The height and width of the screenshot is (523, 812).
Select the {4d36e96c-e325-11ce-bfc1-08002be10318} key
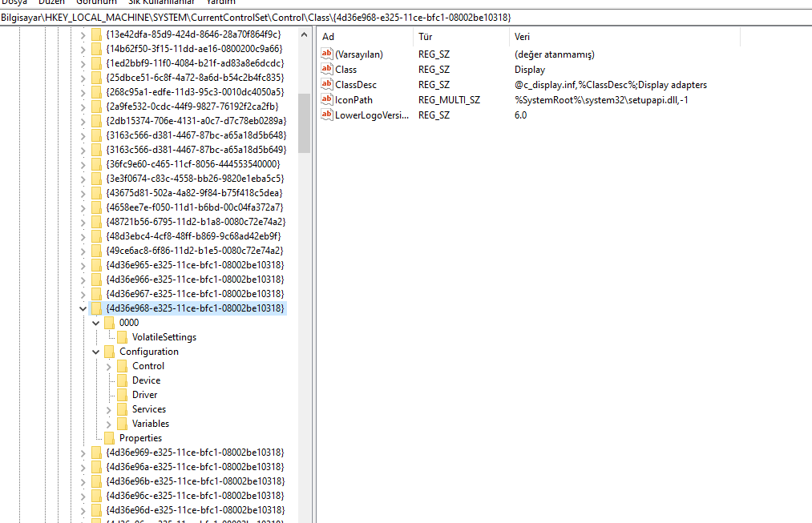click(x=196, y=496)
